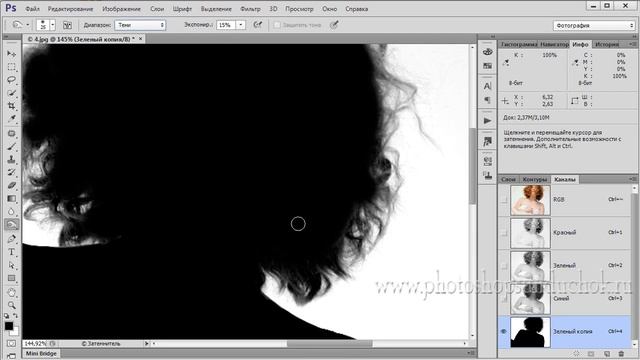
Task: Select the Move tool
Action: coord(11,53)
